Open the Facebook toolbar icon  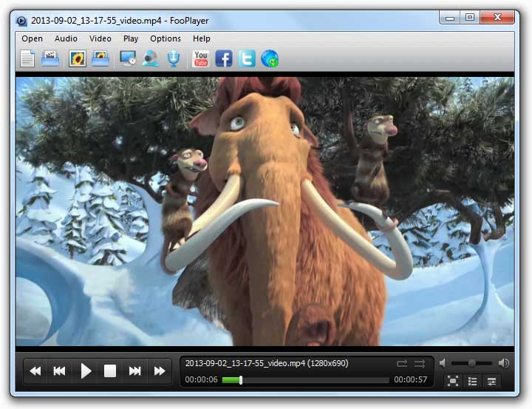point(224,58)
